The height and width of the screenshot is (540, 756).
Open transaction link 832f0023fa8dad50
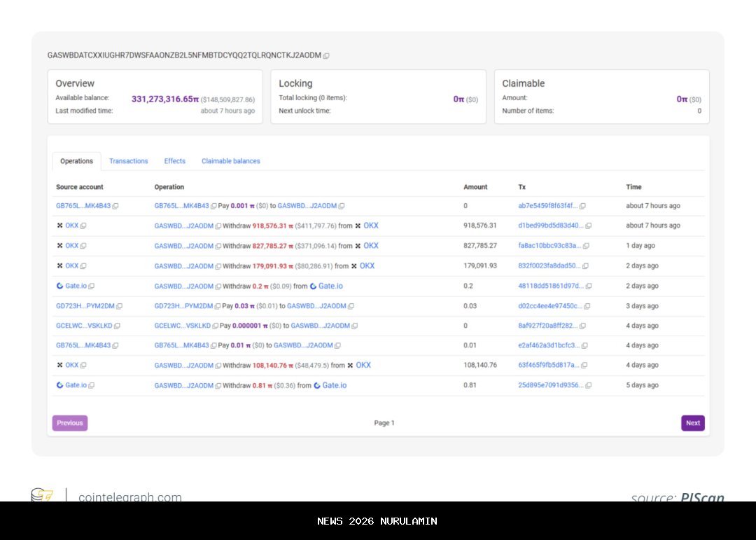pyautogui.click(x=549, y=265)
